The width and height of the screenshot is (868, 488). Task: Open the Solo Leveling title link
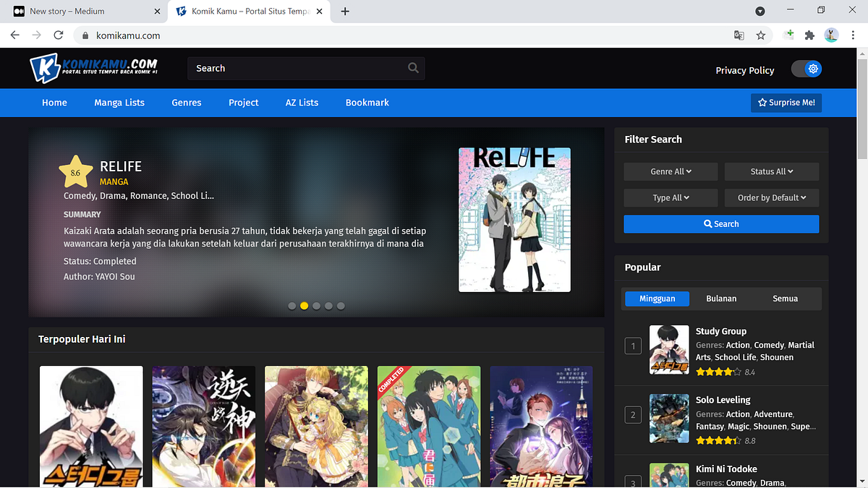[723, 400]
